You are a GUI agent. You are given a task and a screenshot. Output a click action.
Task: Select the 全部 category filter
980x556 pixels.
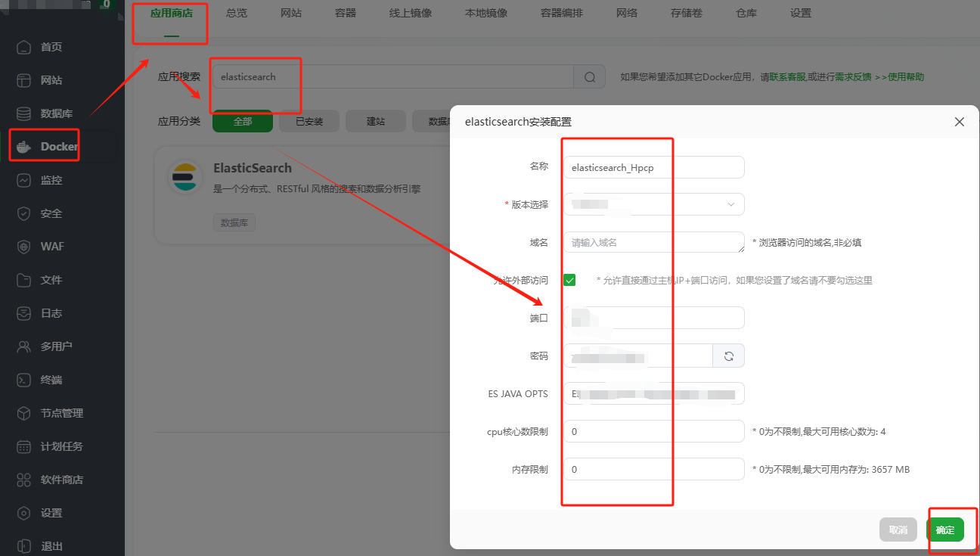pyautogui.click(x=243, y=121)
